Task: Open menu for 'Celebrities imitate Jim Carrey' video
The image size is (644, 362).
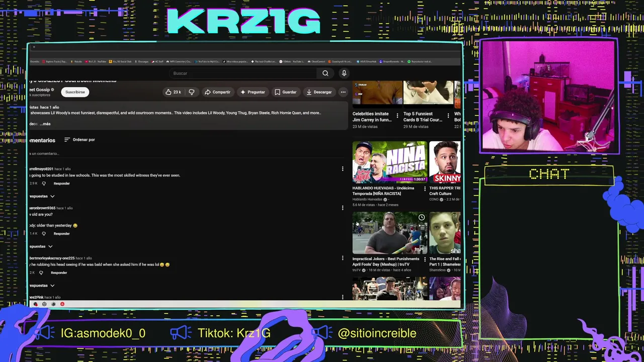Action: coord(397,116)
